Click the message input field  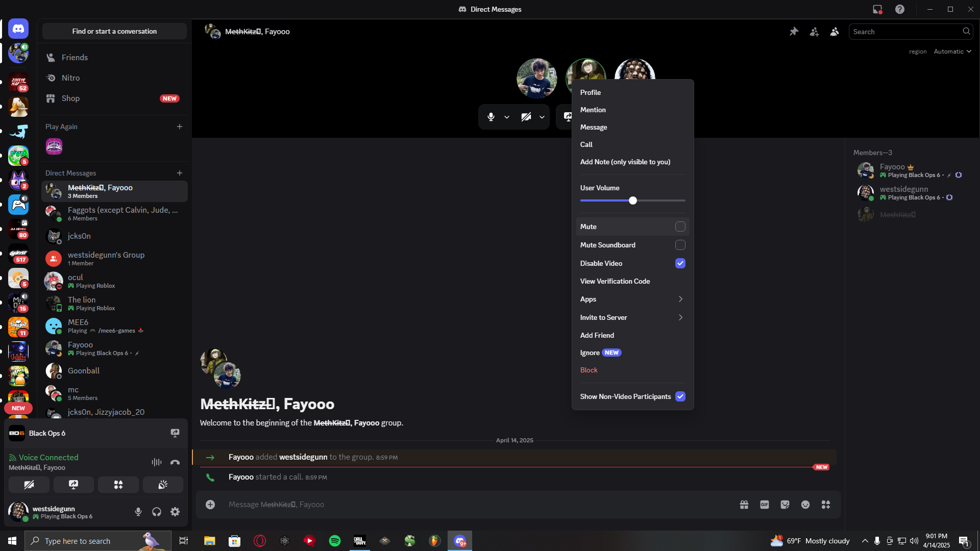tap(459, 505)
